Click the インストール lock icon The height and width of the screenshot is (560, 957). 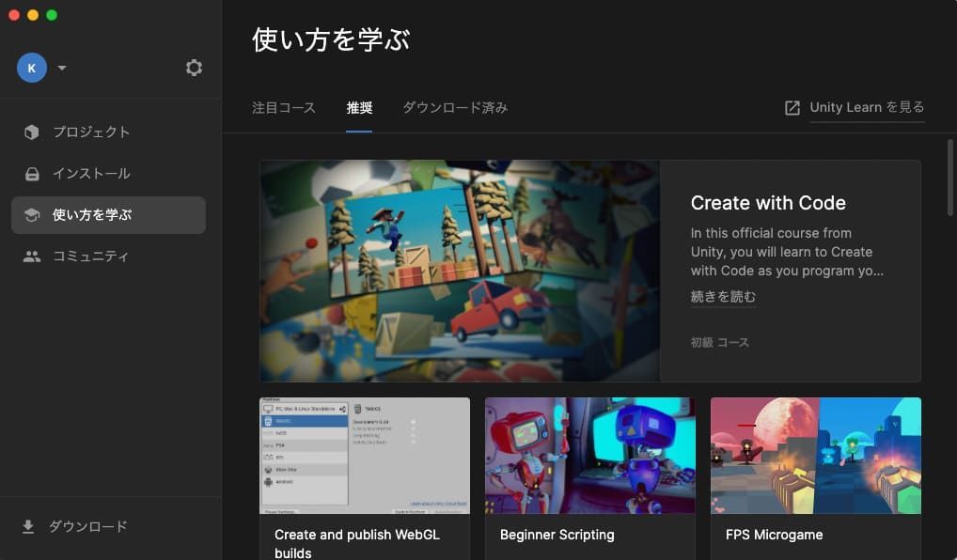[32, 174]
